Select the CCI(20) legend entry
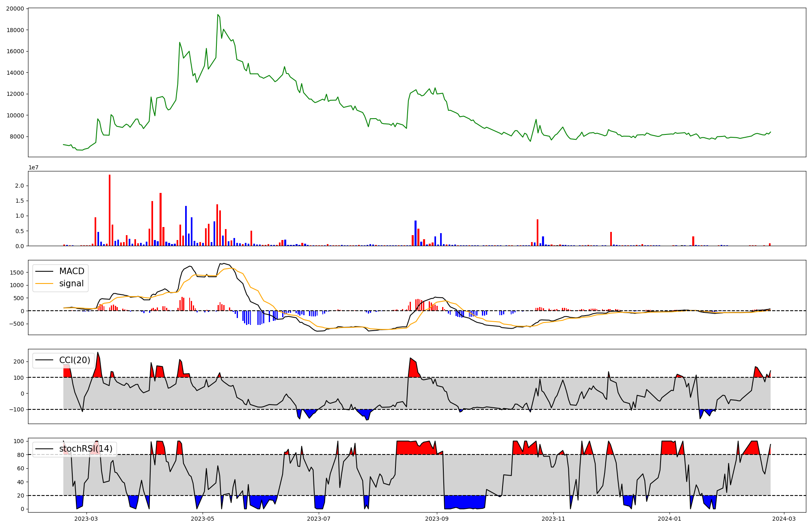812x528 pixels. pos(74,360)
